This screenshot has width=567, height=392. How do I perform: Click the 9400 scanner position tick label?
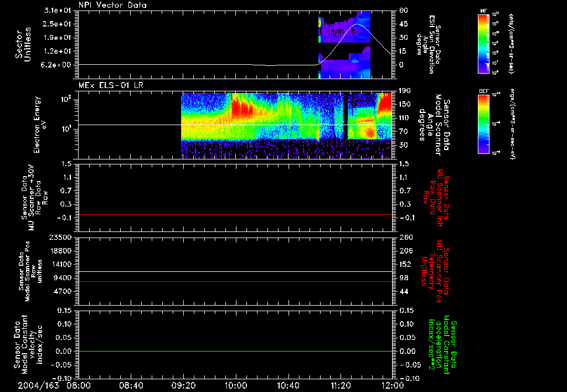click(63, 278)
